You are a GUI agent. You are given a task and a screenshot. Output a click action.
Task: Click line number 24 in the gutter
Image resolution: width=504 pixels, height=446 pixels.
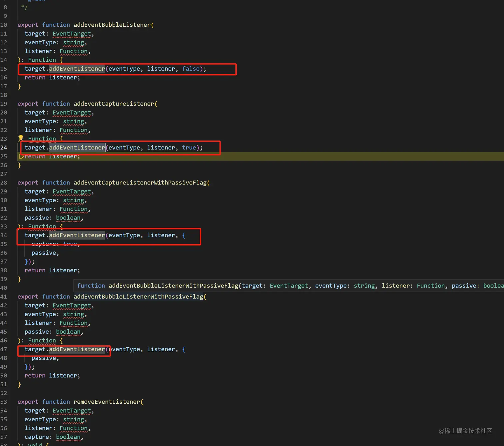coord(4,147)
